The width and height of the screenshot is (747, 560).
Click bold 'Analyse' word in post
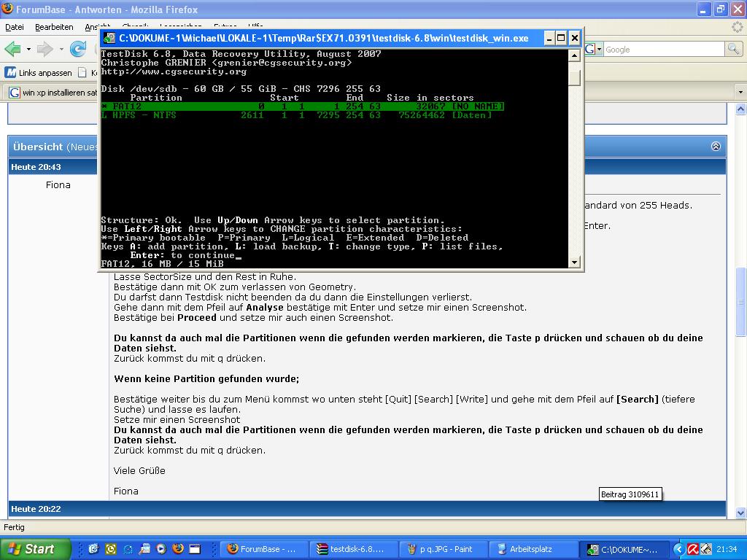coord(264,308)
